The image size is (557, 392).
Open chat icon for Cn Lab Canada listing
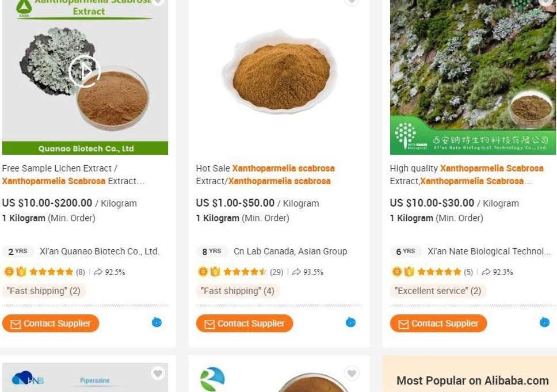point(350,322)
